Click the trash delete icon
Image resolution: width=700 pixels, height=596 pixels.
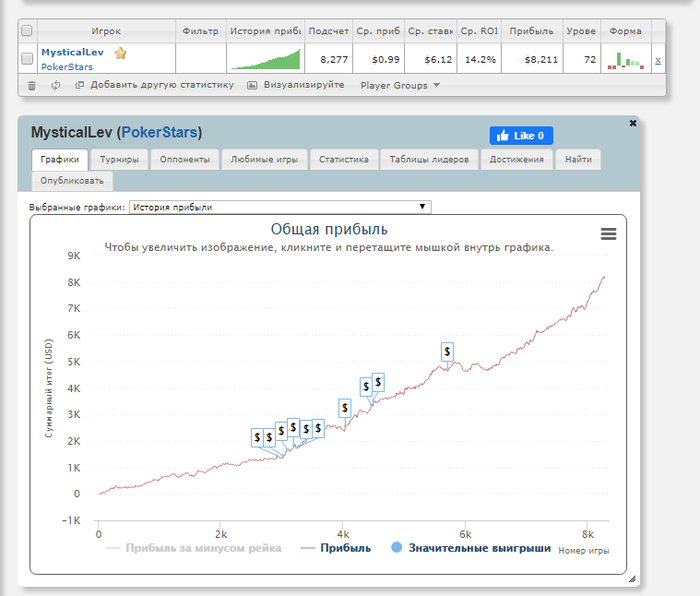(32, 85)
